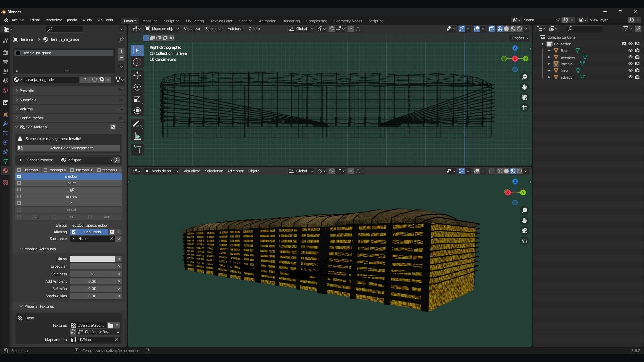The width and height of the screenshot is (644, 362).
Task: Open Adicionar menu in lower viewport header
Action: (235, 171)
